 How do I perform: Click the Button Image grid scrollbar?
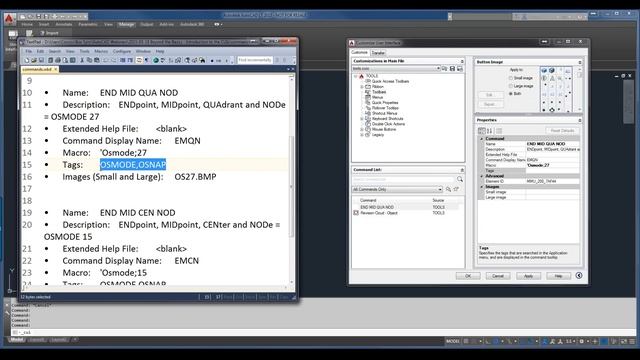[580, 90]
